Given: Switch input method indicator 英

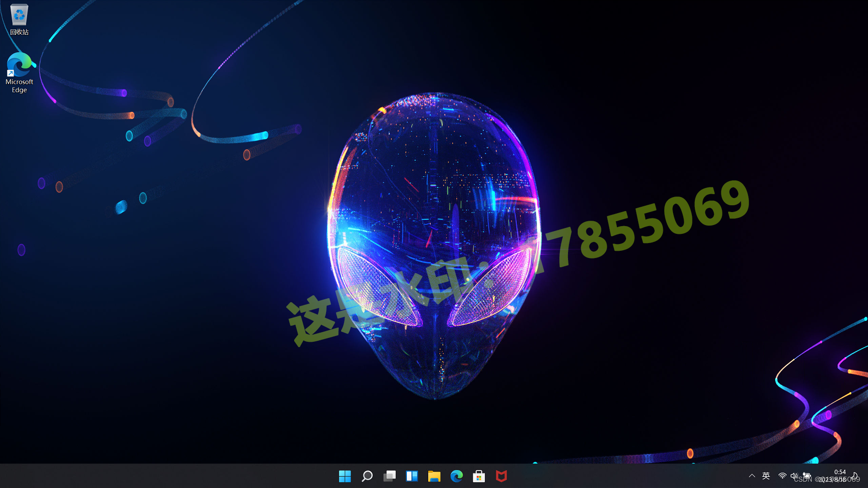Looking at the screenshot, I should point(766,476).
